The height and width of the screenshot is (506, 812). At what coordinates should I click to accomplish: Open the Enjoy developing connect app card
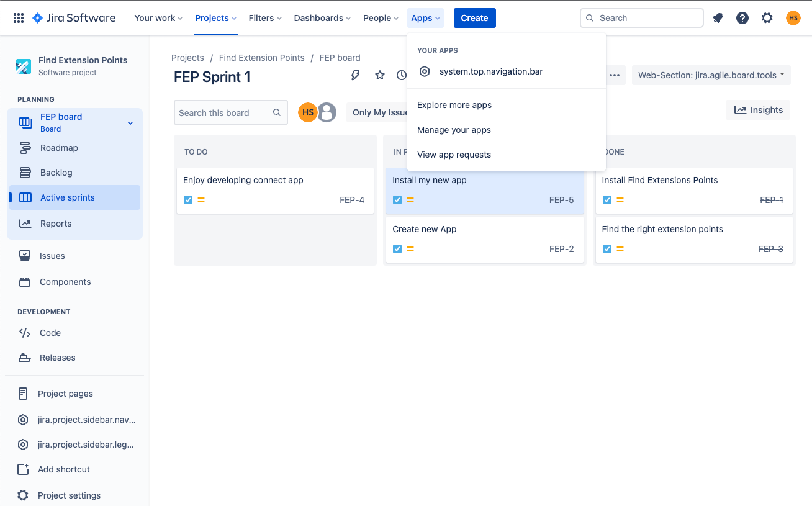pyautogui.click(x=275, y=191)
